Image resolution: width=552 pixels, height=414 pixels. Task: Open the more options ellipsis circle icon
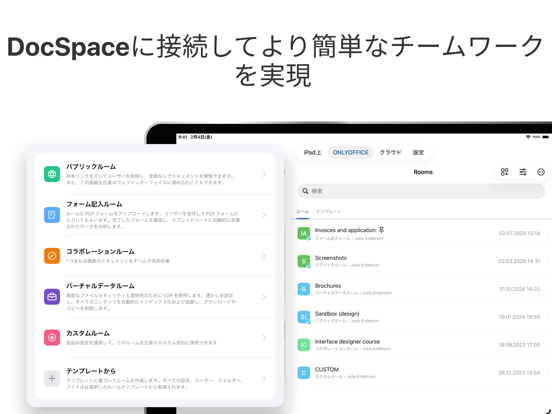pyautogui.click(x=541, y=172)
